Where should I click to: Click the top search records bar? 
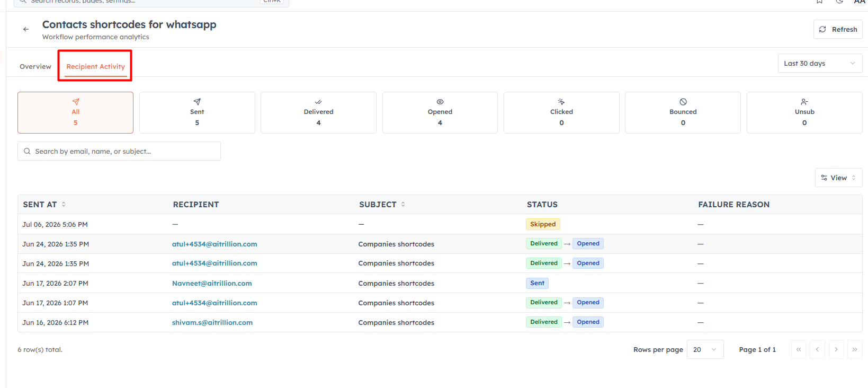point(151,2)
